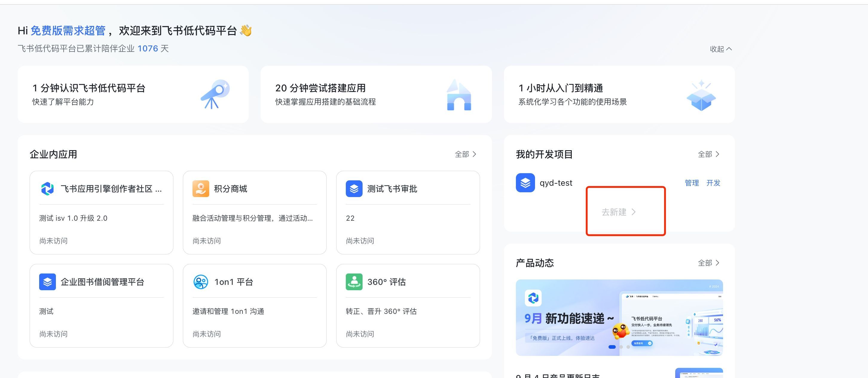
Task: Click the qyd-test project icon
Action: (x=525, y=183)
